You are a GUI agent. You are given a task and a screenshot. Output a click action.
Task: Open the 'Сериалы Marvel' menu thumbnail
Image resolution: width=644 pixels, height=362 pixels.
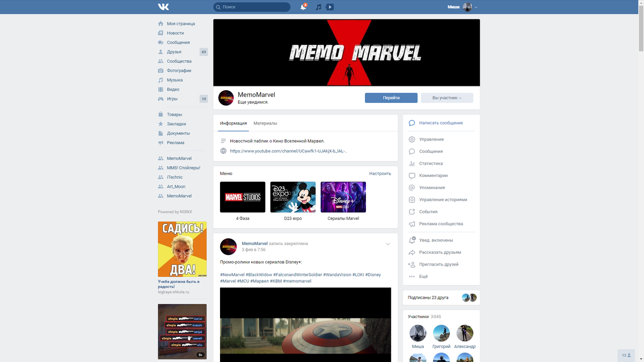coord(343,197)
